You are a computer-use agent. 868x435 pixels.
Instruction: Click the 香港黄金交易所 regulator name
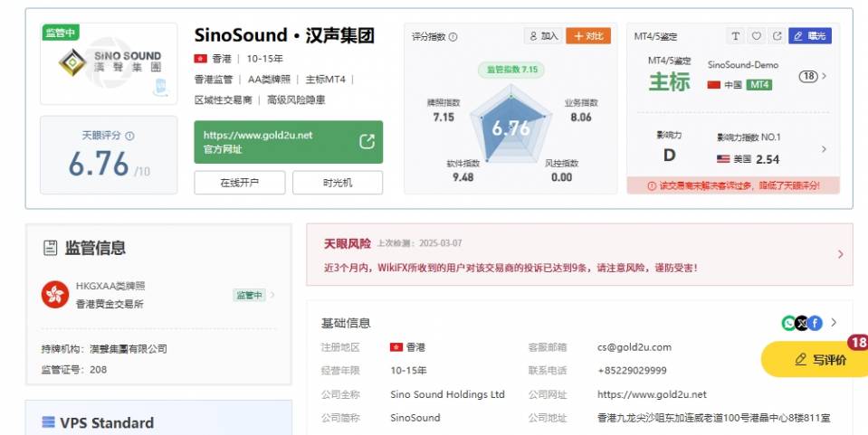pos(110,304)
